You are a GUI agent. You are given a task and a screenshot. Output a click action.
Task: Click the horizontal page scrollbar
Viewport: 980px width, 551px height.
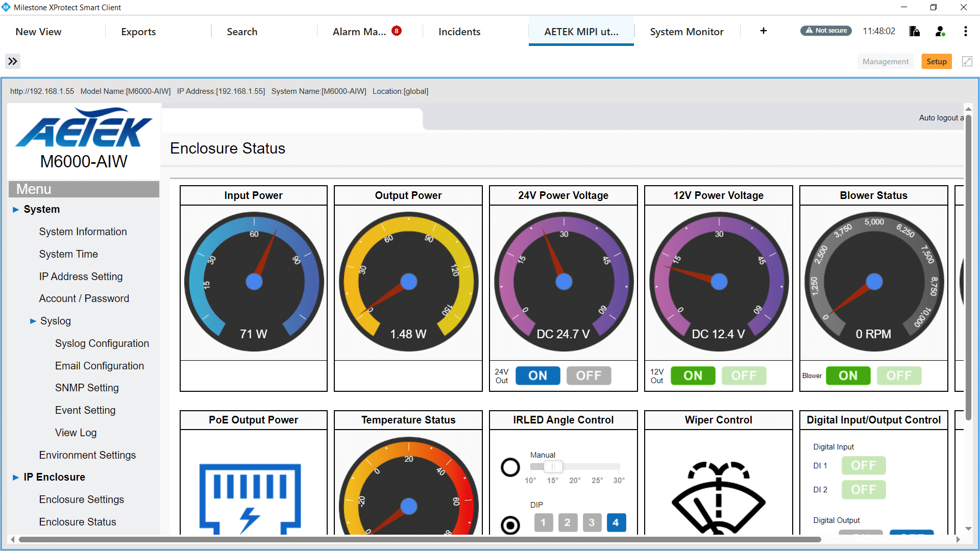[420, 539]
